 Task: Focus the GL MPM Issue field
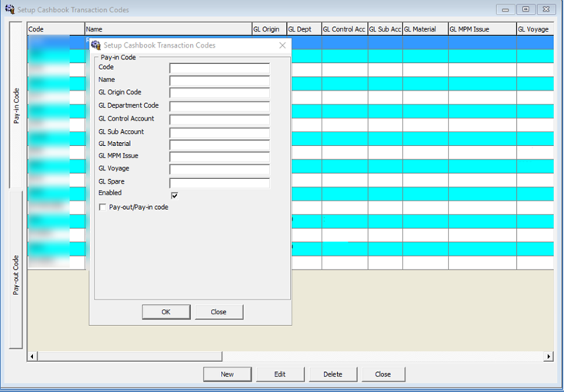[x=219, y=157]
